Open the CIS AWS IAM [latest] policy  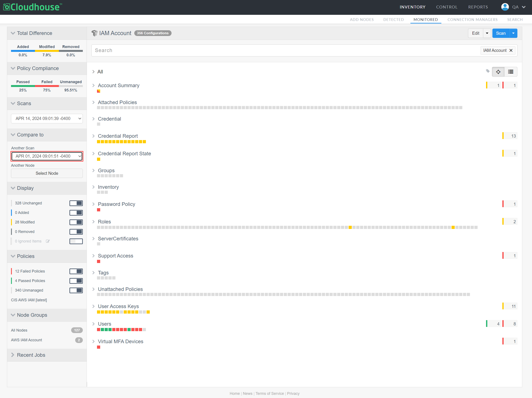point(29,300)
